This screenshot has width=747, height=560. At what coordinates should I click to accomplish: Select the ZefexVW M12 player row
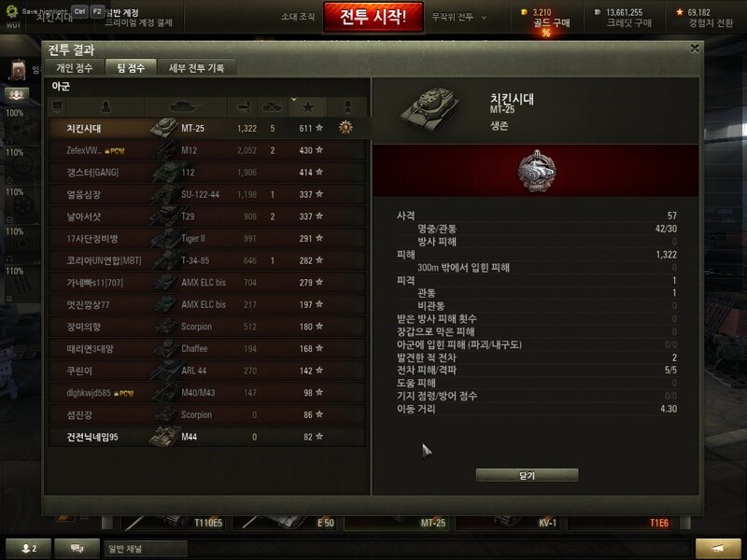[x=207, y=150]
